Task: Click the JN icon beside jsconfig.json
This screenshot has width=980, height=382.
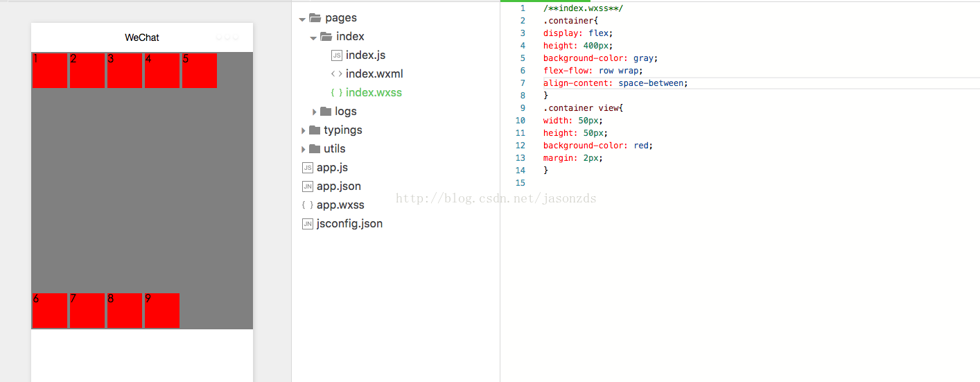Action: pyautogui.click(x=308, y=224)
